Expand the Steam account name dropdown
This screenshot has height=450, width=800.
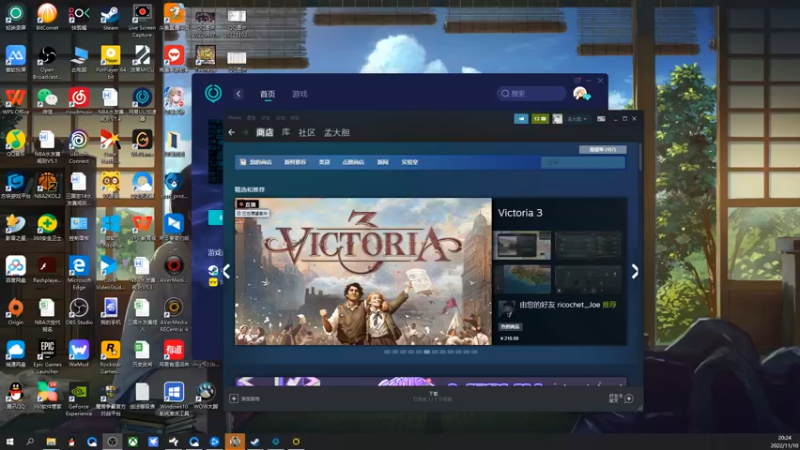[x=577, y=119]
